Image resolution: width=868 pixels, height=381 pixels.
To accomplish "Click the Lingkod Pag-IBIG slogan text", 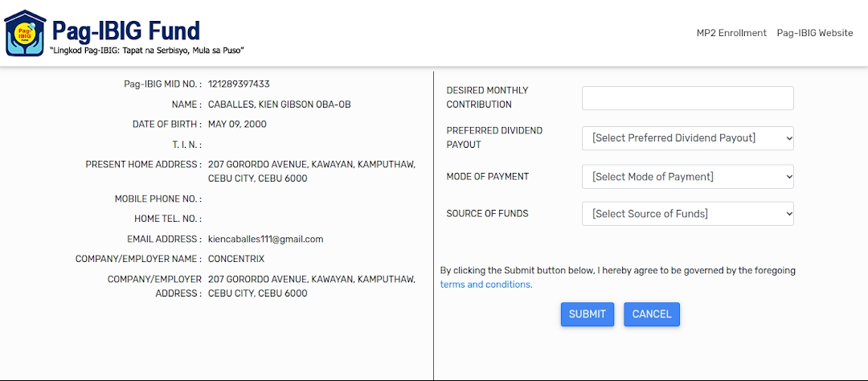I will (x=147, y=51).
